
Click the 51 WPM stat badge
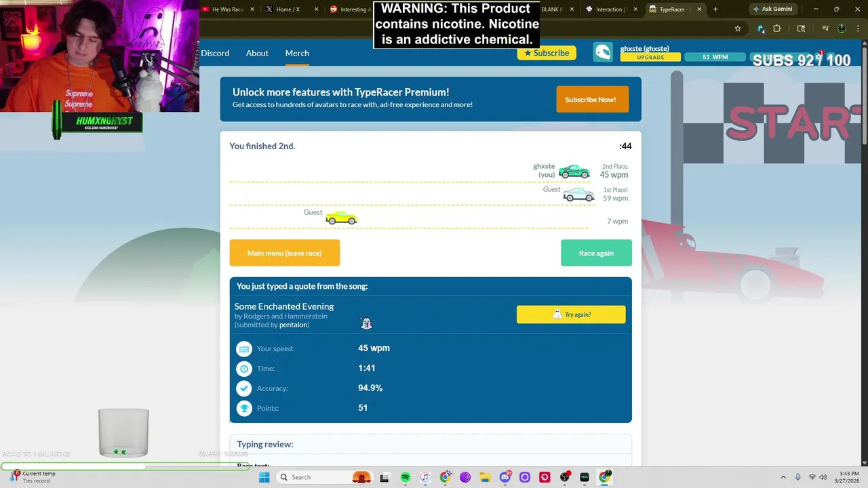(x=715, y=57)
